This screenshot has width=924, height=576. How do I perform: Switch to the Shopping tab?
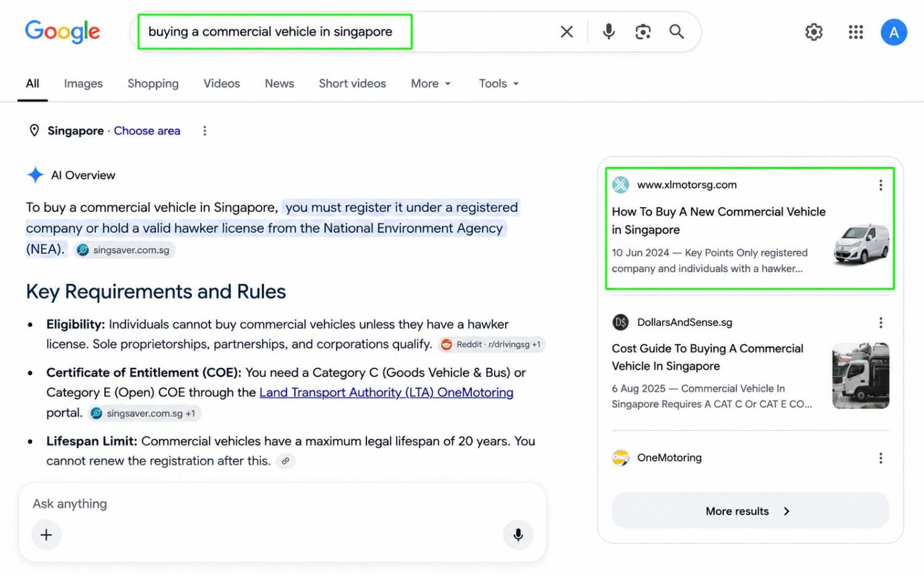[x=153, y=84]
